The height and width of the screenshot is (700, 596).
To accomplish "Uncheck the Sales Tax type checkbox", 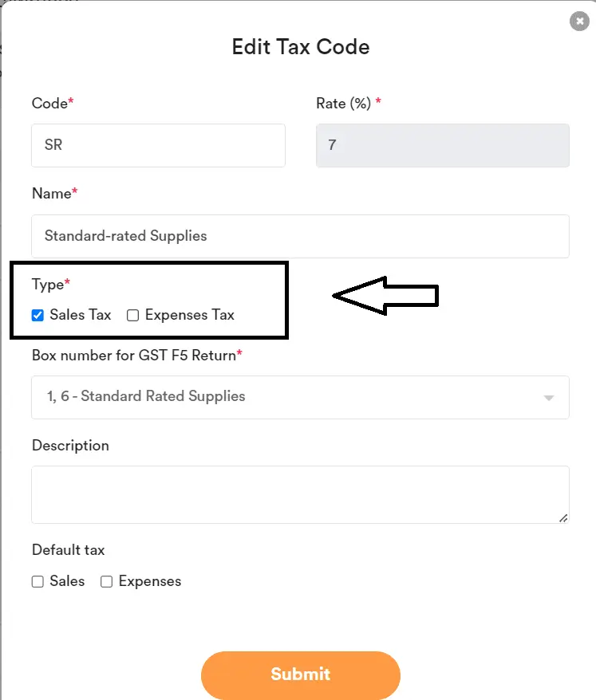I will click(37, 315).
